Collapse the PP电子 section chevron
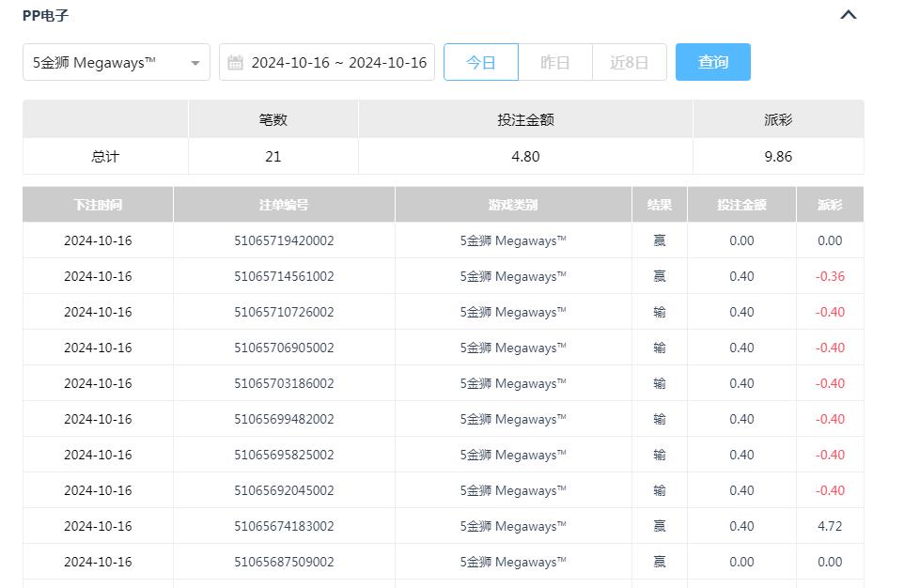The image size is (904, 588). 848,15
